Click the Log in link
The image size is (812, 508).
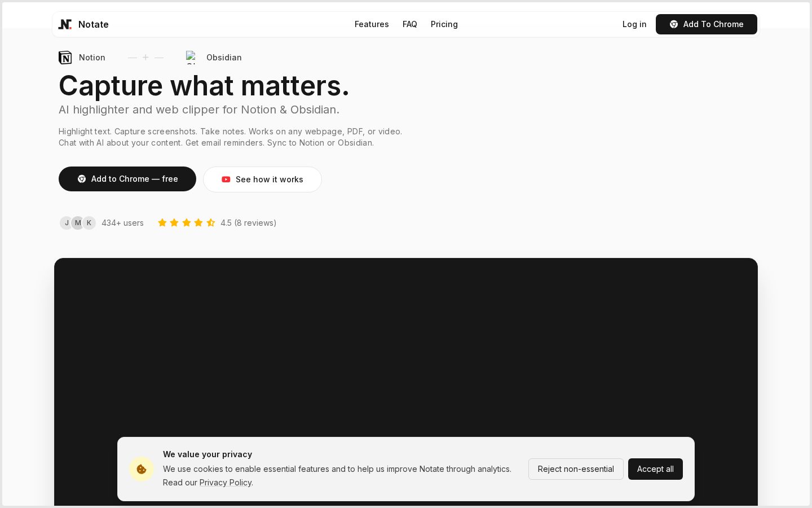click(634, 24)
